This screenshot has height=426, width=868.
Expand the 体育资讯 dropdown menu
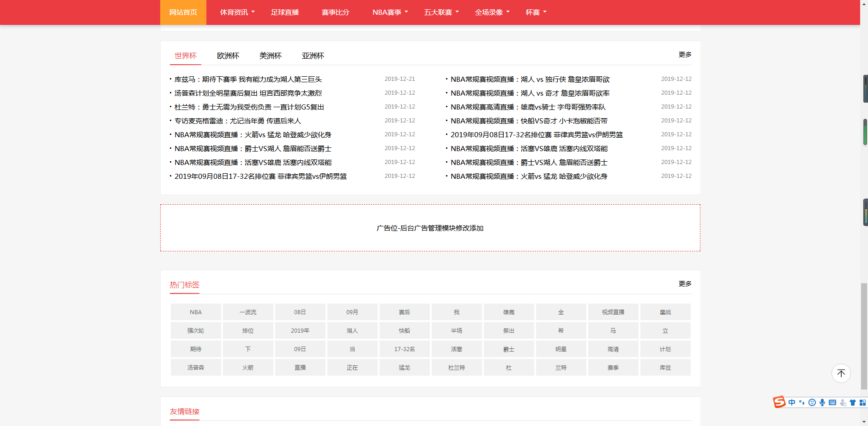[x=237, y=12]
